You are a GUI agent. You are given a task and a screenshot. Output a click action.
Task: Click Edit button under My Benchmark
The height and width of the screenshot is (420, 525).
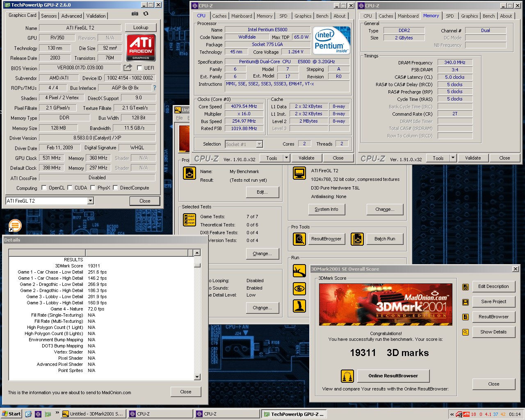[262, 192]
